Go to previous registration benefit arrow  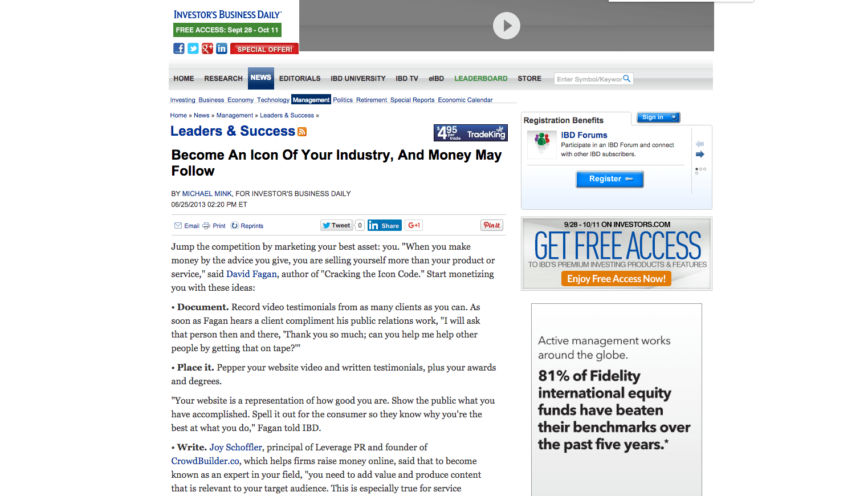pyautogui.click(x=700, y=144)
